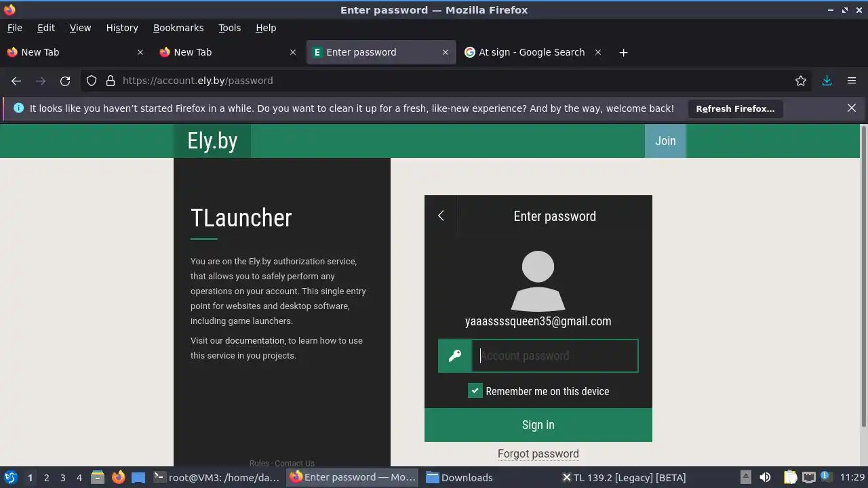
Task: Click the Join button in header
Action: pos(665,141)
